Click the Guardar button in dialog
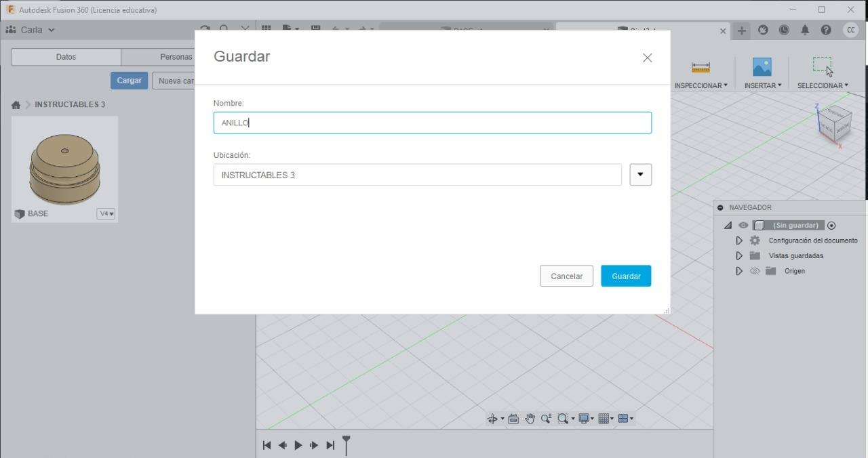Viewport: 868px width, 458px height. click(626, 276)
